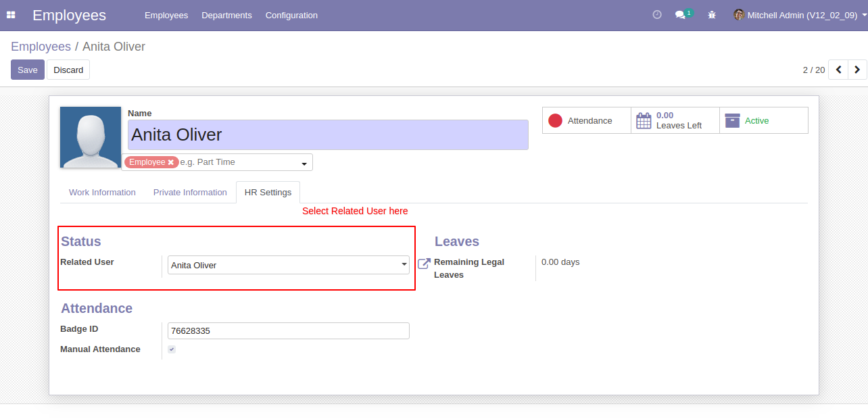The height and width of the screenshot is (419, 868).
Task: Click the Employees app title
Action: tap(69, 15)
